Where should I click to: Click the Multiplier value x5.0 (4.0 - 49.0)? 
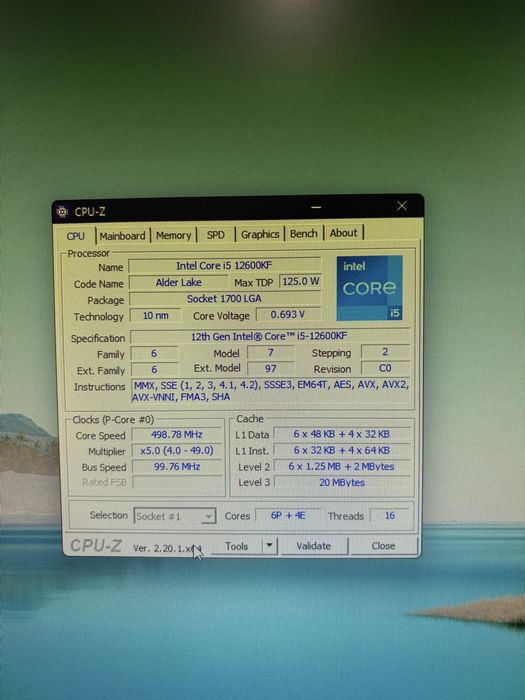click(x=177, y=450)
